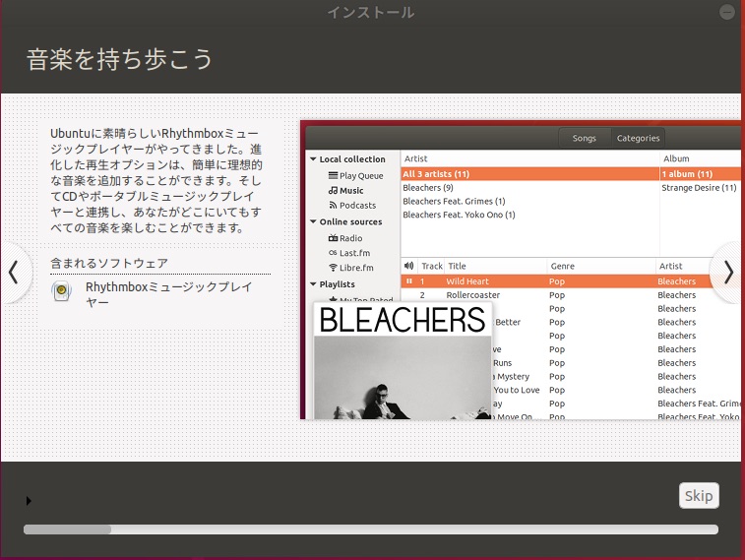Select Strange Desire (11) album
Viewport: 745px width, 560px height.
701,188
